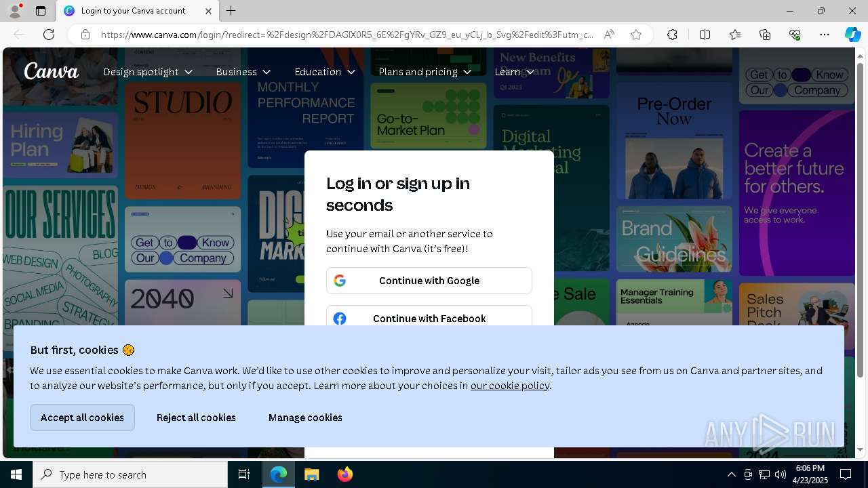Expand Design spotlight menu
Viewport: 868px width, 488px height.
tap(148, 72)
